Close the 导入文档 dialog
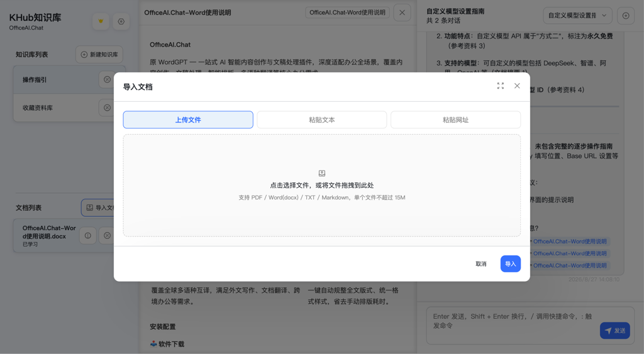Screen dimensions: 644x354 pos(517,86)
